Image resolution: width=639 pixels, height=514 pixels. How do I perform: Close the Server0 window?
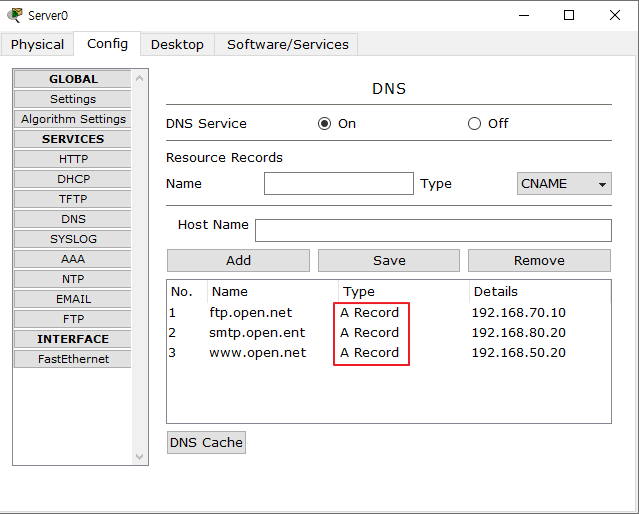coord(615,15)
